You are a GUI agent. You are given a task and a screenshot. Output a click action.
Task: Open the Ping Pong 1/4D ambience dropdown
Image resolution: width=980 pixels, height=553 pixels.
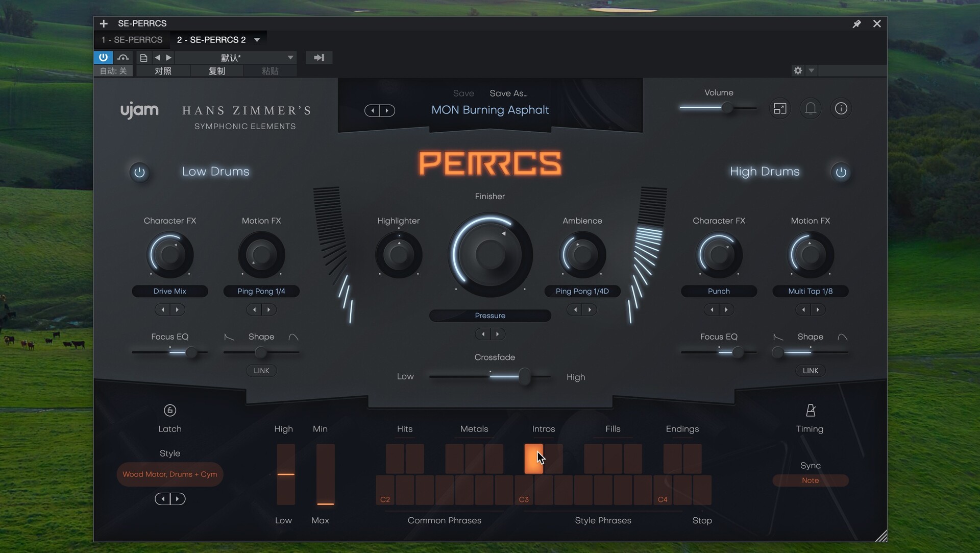(582, 291)
